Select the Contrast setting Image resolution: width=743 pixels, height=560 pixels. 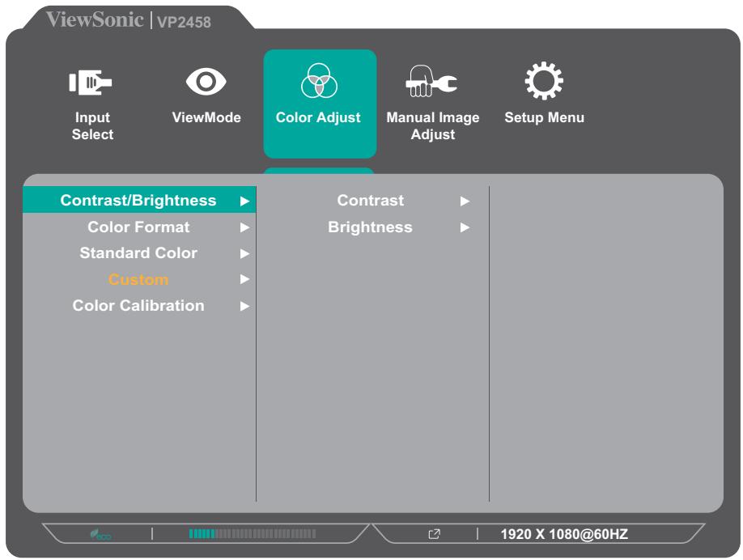point(371,201)
